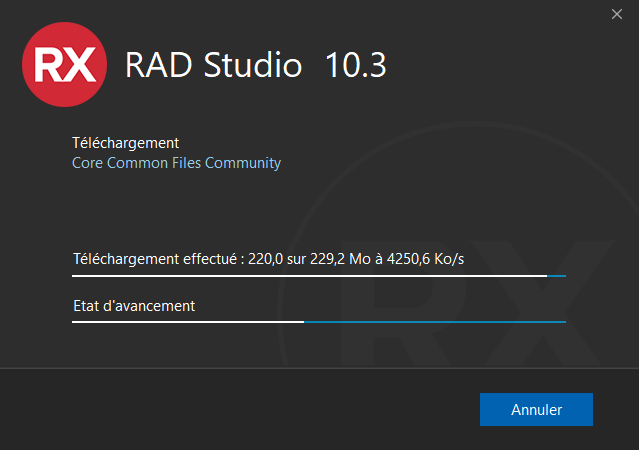Image resolution: width=639 pixels, height=450 pixels.
Task: Click the empty footer area left of Annuler
Action: [240, 410]
